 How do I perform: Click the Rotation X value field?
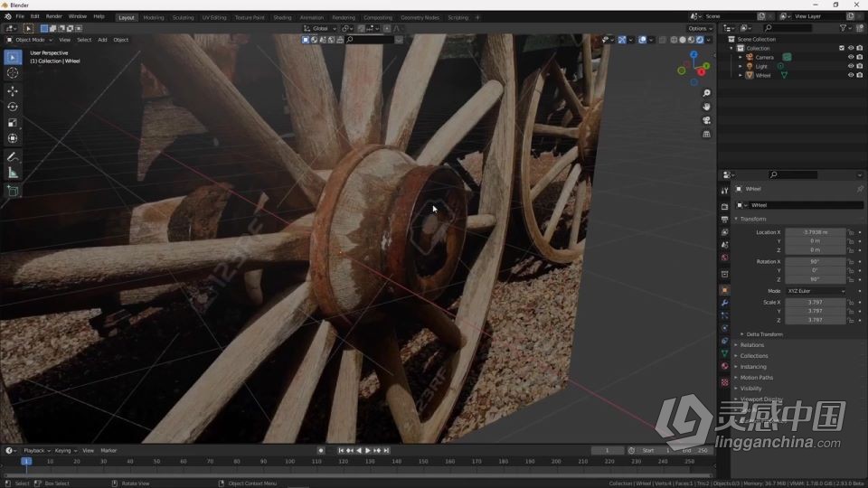tap(816, 262)
